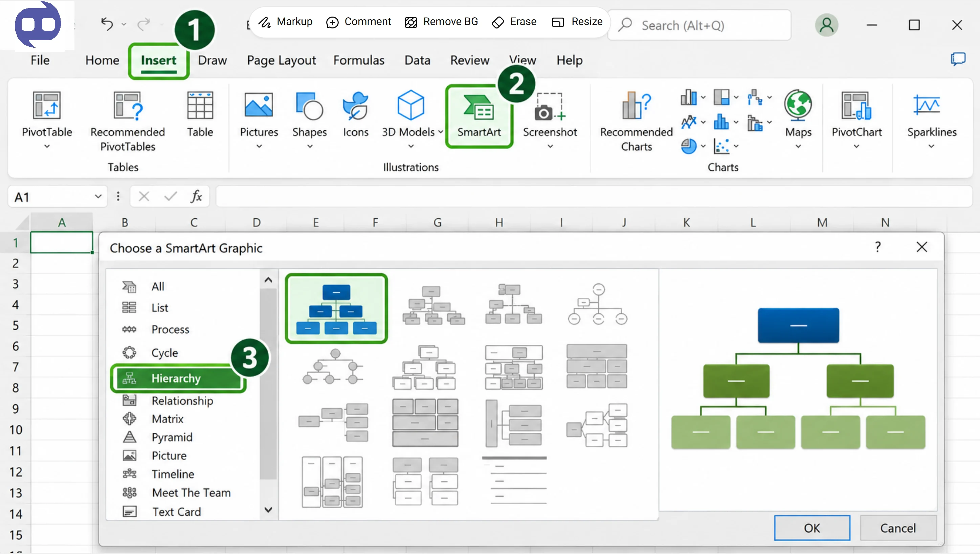The image size is (980, 554).
Task: Click the category list scroll-down arrow
Action: (x=268, y=510)
